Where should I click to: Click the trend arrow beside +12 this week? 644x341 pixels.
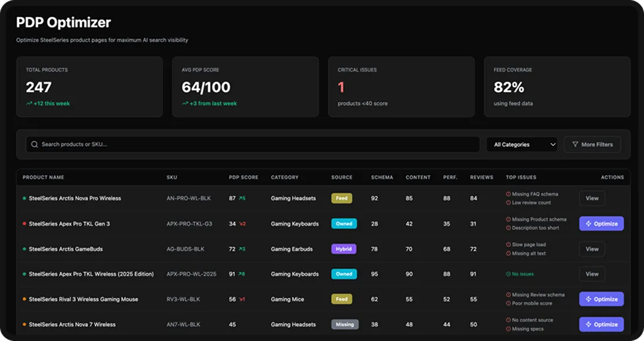tap(29, 104)
